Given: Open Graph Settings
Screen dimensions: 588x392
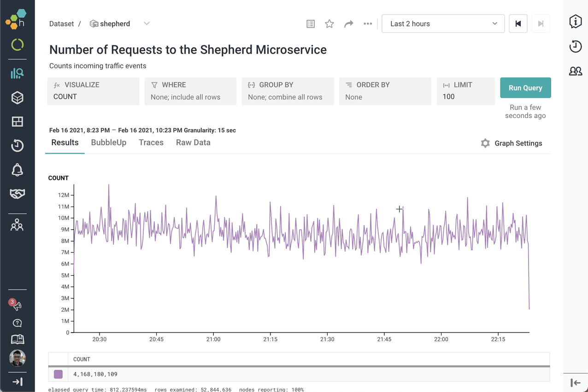Looking at the screenshot, I should click(x=511, y=143).
